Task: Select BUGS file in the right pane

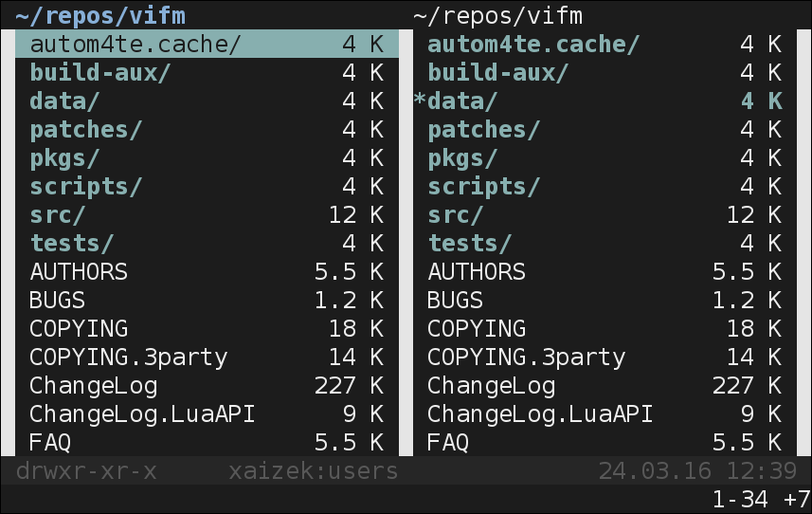Action: (x=604, y=300)
